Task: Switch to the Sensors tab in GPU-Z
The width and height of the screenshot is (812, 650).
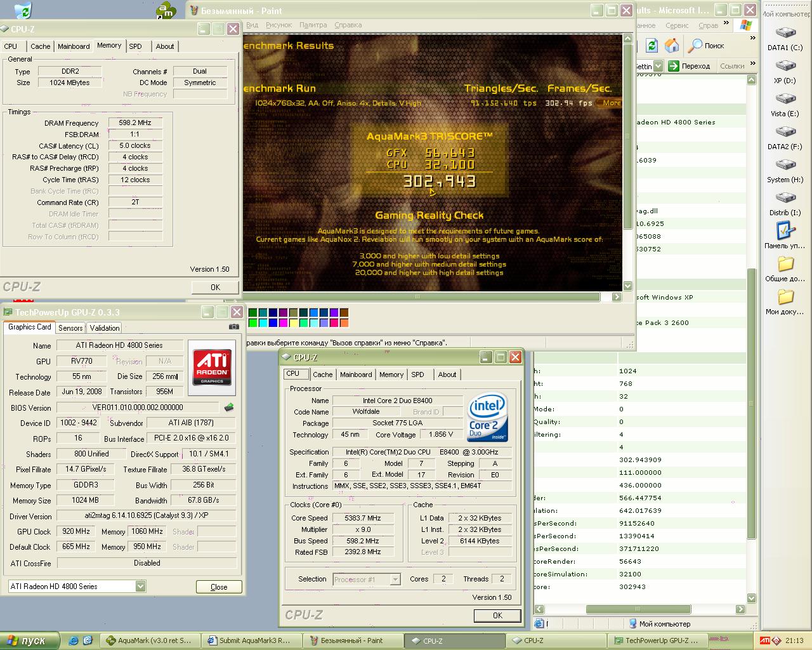Action: click(x=70, y=328)
